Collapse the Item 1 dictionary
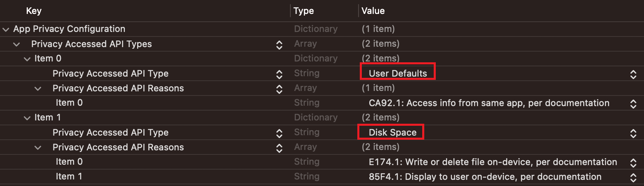This screenshot has width=644, height=186. coord(27,118)
